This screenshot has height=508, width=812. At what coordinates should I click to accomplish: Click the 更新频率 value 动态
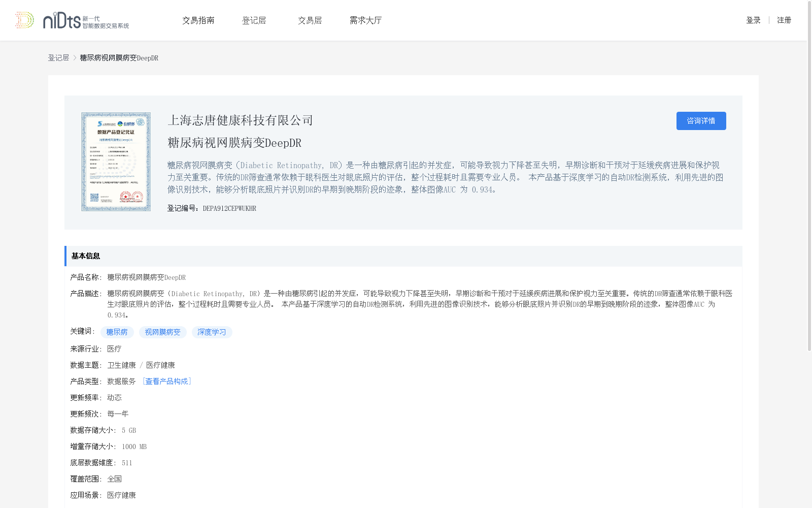coord(114,398)
